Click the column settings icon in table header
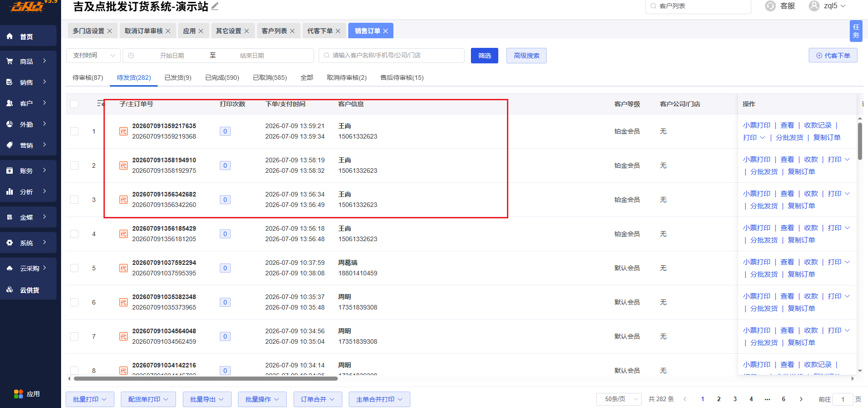This screenshot has width=868, height=408. click(101, 104)
